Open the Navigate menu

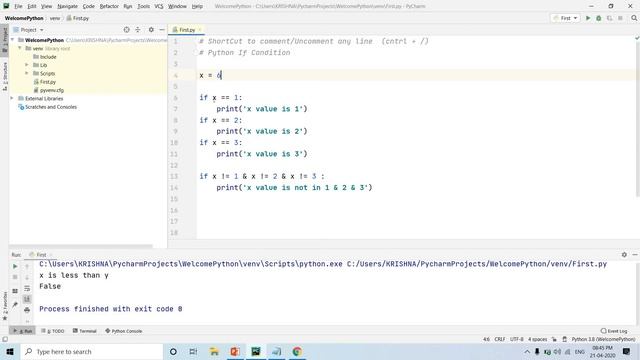67,6
